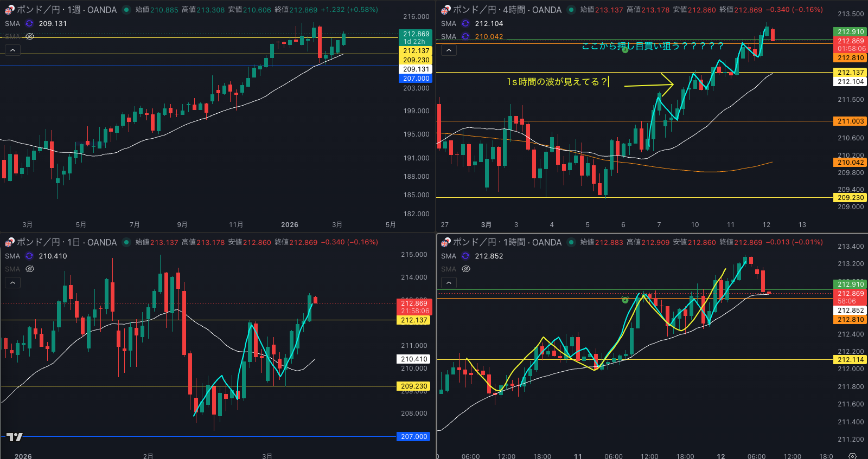The width and height of the screenshot is (868, 459).
Task: Click the GBP/JPY flag icon on weekly chart
Action: [x=9, y=10]
